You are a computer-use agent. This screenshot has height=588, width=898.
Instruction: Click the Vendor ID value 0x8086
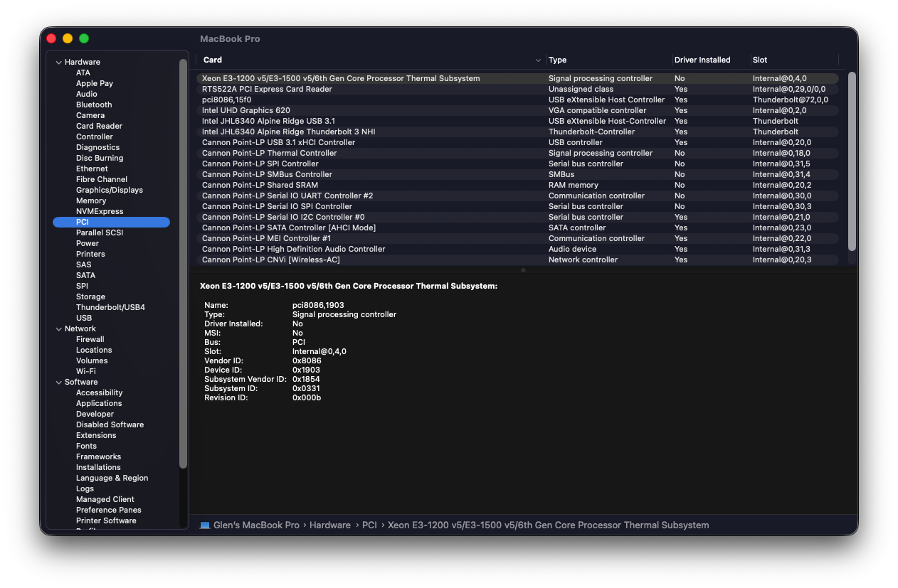pos(307,360)
